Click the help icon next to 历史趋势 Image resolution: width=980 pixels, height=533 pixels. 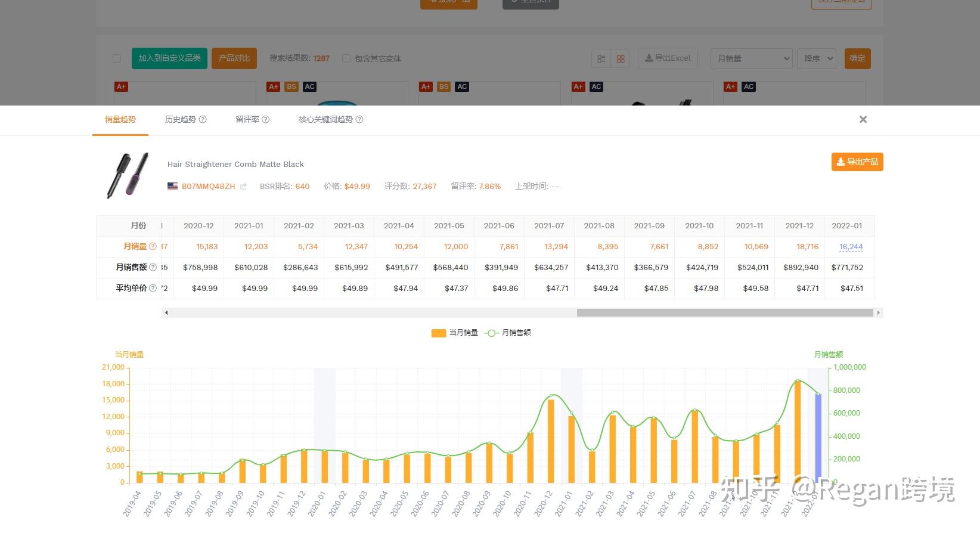[x=203, y=119]
